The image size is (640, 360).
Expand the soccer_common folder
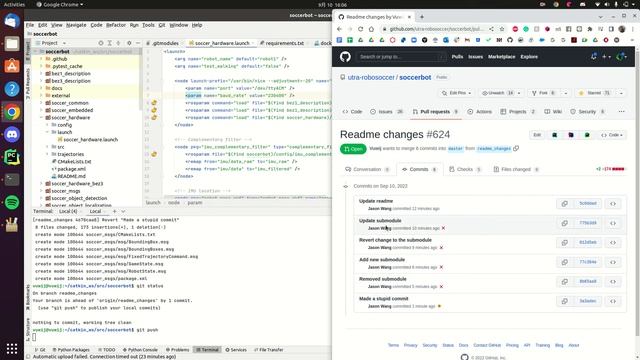tap(41, 103)
